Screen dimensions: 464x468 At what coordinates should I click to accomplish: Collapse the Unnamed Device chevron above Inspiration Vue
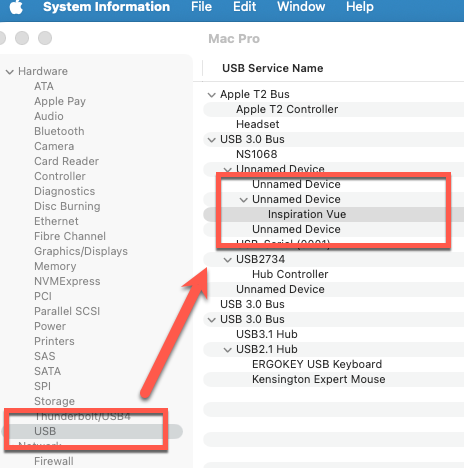[244, 200]
